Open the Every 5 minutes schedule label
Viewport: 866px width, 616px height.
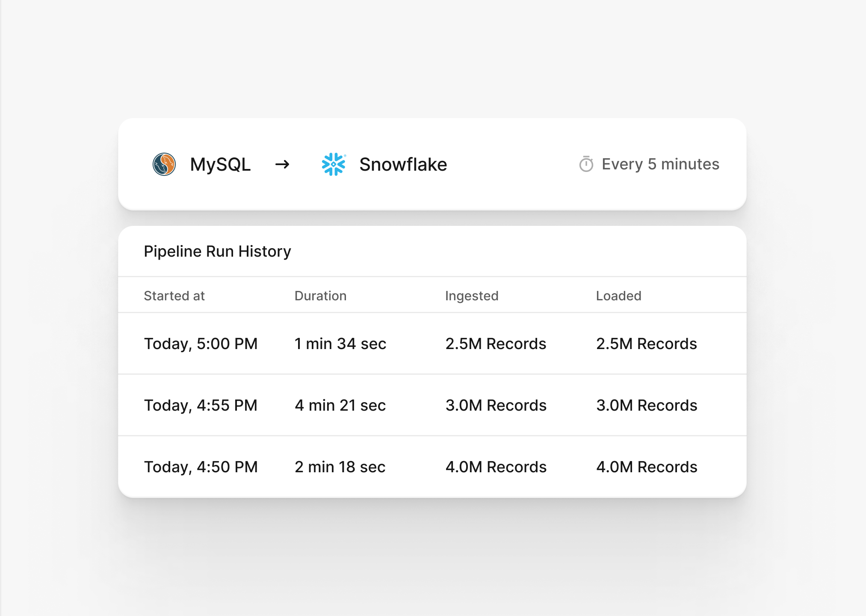coord(660,164)
